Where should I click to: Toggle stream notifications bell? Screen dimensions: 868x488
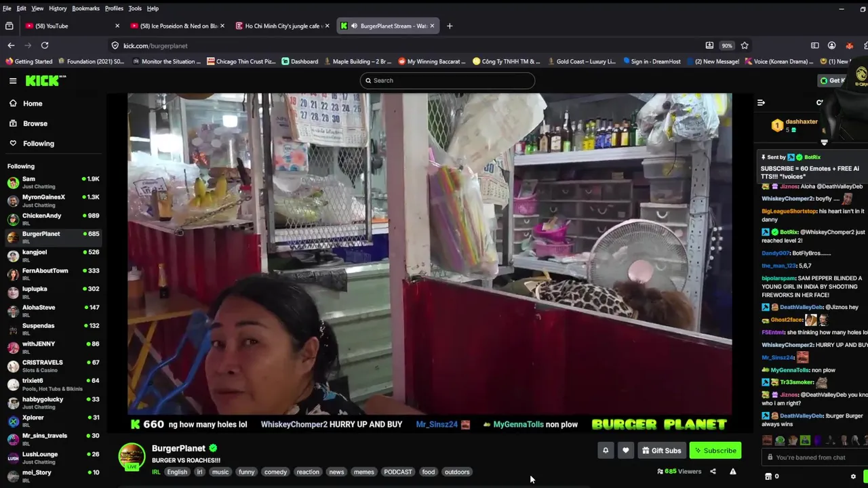tap(606, 450)
